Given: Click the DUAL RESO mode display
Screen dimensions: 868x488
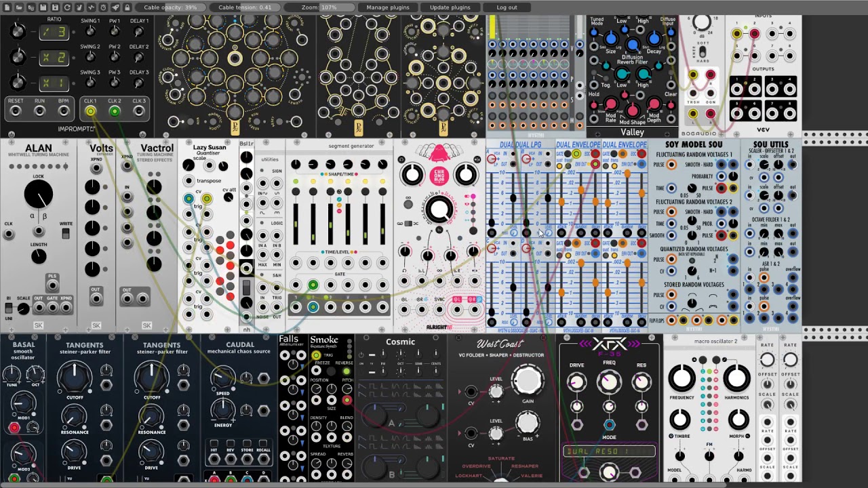Looking at the screenshot, I should tap(608, 451).
